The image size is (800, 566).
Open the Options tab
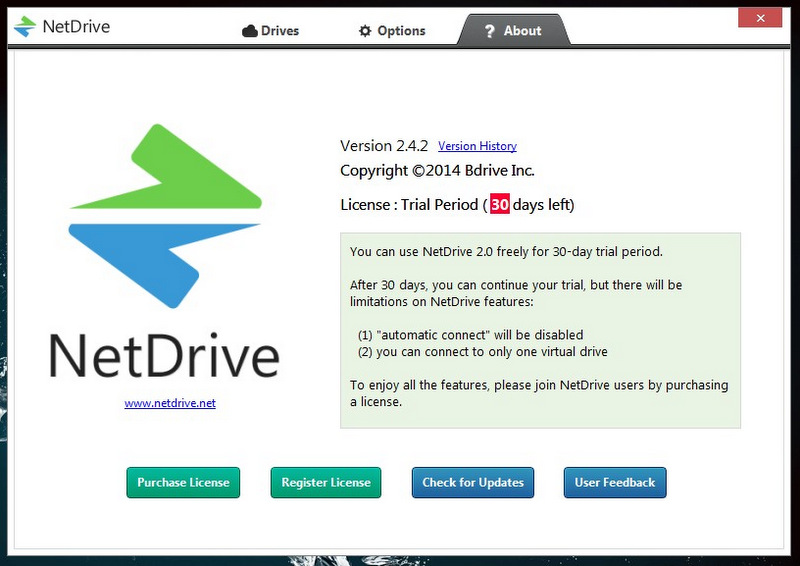pyautogui.click(x=392, y=31)
